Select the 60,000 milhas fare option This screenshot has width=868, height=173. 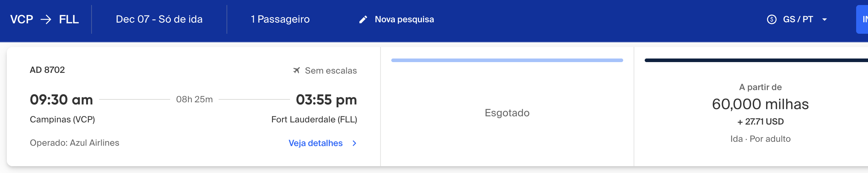(x=760, y=104)
